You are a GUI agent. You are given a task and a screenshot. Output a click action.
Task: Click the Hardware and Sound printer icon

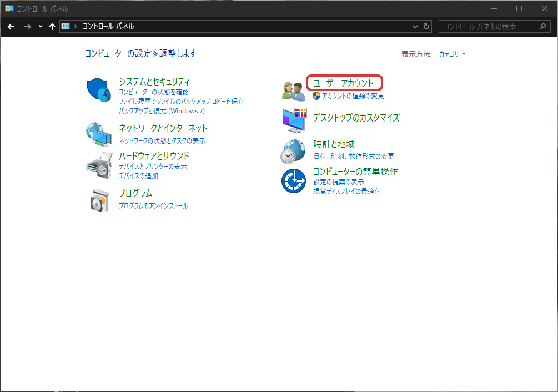pyautogui.click(x=99, y=165)
